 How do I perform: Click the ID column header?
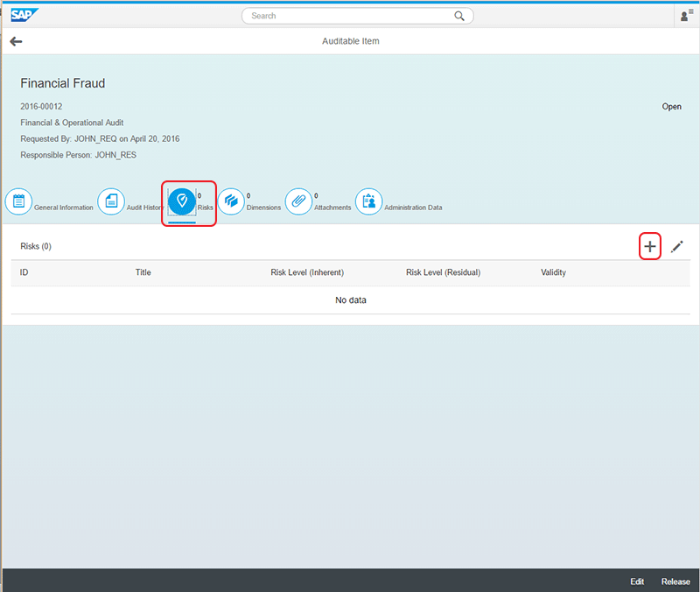(24, 272)
